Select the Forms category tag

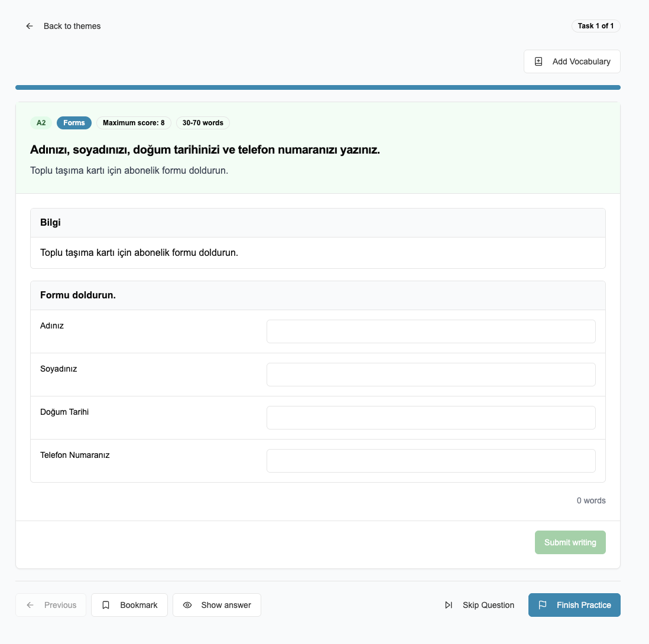point(74,123)
